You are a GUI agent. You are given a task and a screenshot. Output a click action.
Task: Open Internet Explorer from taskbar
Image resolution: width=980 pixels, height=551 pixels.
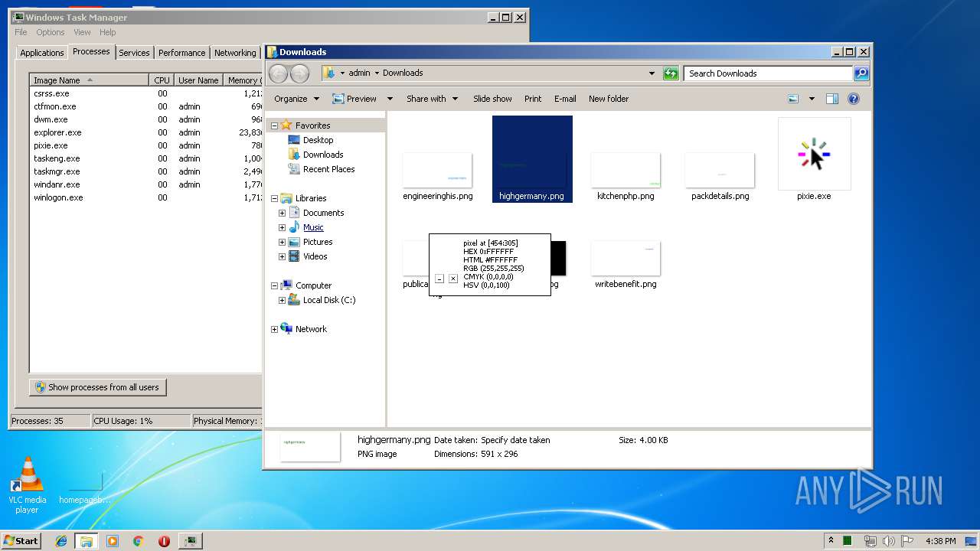(x=61, y=541)
